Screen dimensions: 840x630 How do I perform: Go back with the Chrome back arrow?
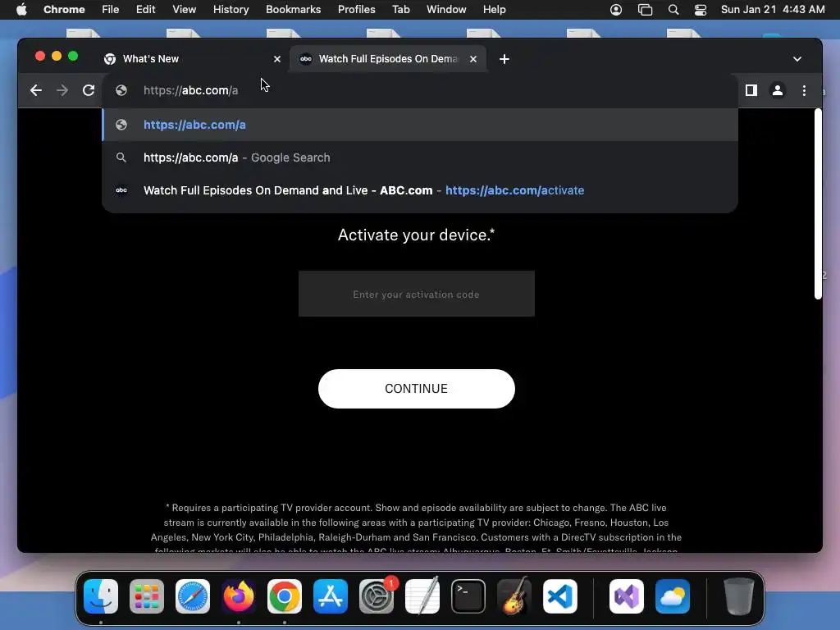pyautogui.click(x=36, y=90)
